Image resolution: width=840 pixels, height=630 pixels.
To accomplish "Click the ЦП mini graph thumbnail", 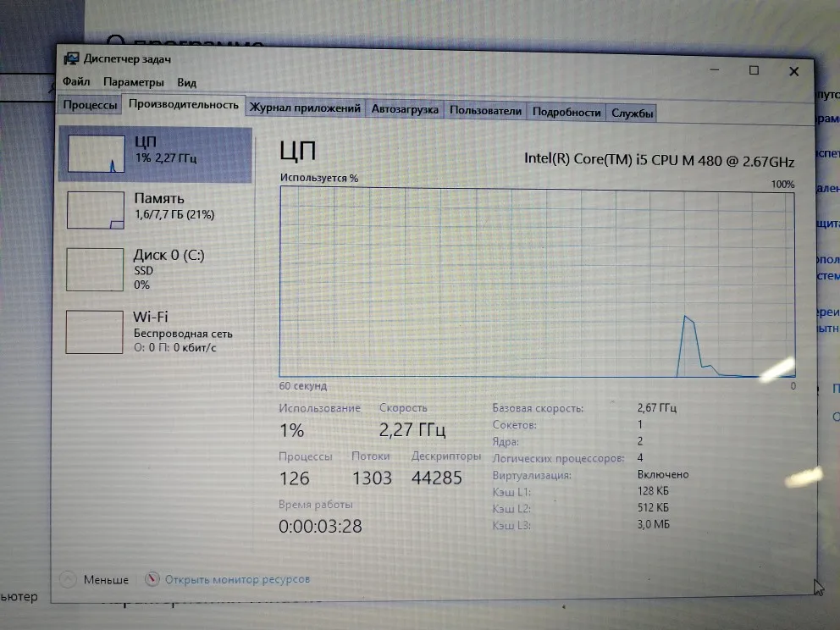I will 96,154.
